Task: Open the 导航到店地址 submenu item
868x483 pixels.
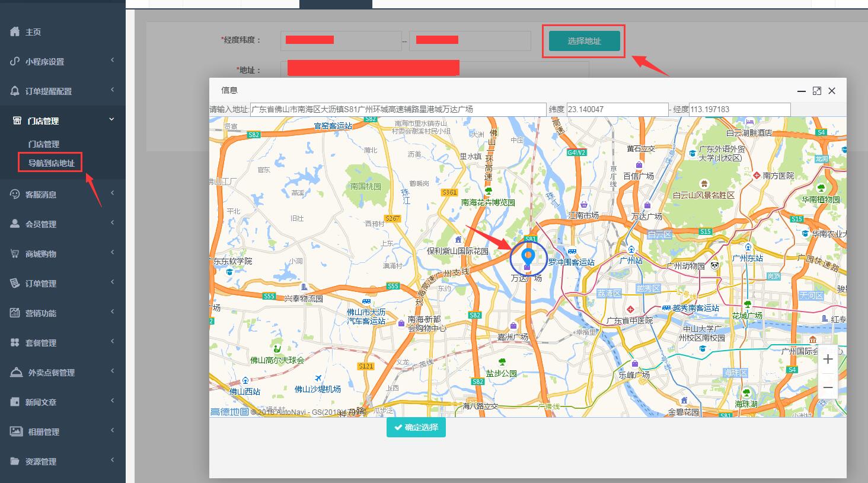Action: pyautogui.click(x=51, y=163)
